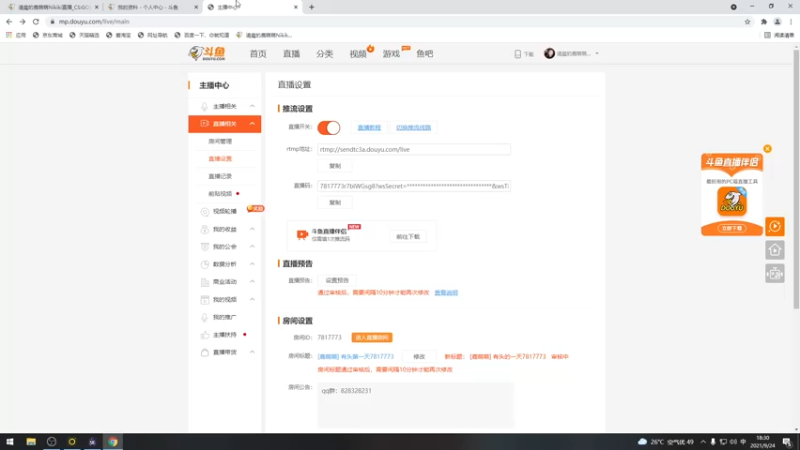Click 前往下载 for 斗鱼直播伴侣
The height and width of the screenshot is (450, 800).
pyautogui.click(x=408, y=237)
